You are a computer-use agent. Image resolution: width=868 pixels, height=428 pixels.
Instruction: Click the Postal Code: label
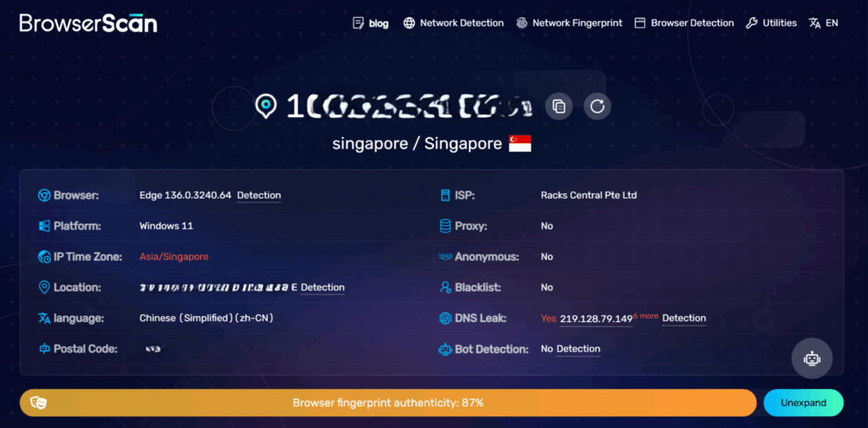click(86, 349)
